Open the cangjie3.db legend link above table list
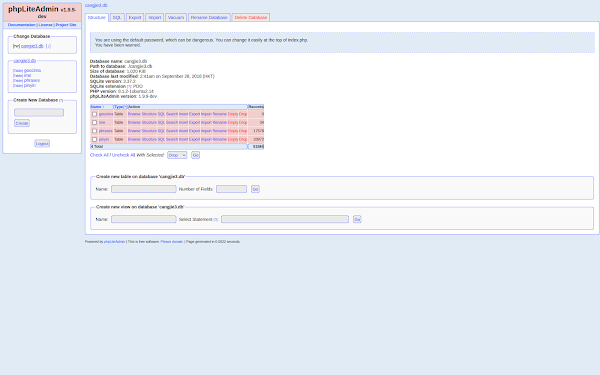 click(24, 61)
